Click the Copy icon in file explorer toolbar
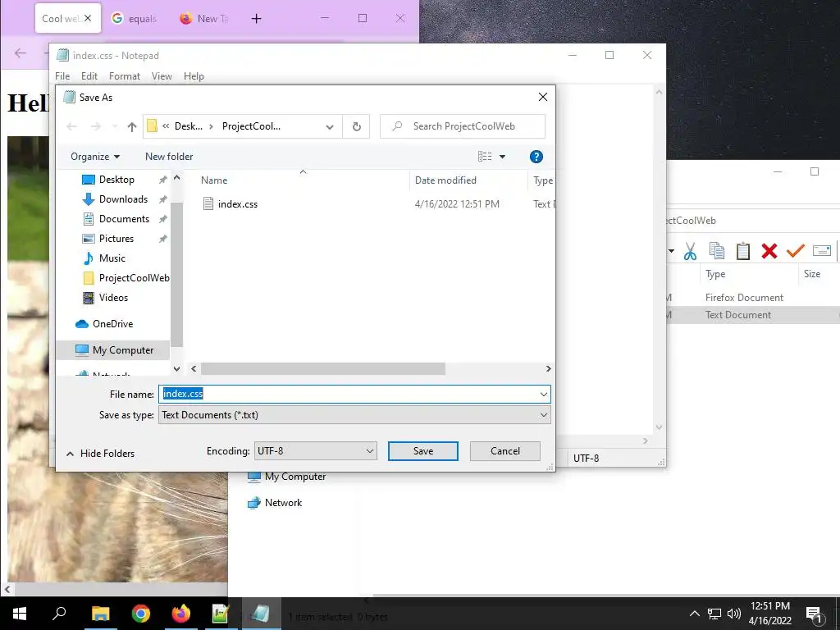Image resolution: width=840 pixels, height=630 pixels. [x=716, y=251]
